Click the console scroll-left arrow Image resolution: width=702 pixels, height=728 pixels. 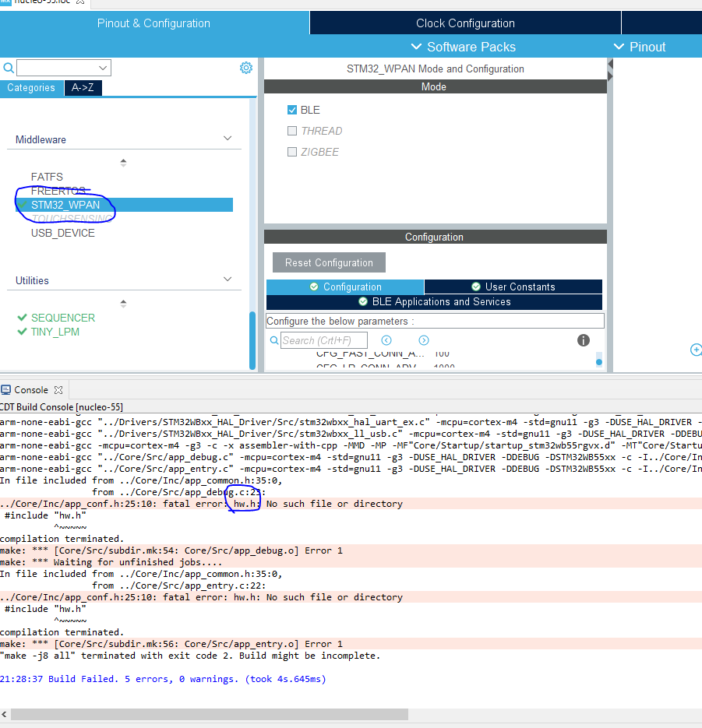pos(4,714)
